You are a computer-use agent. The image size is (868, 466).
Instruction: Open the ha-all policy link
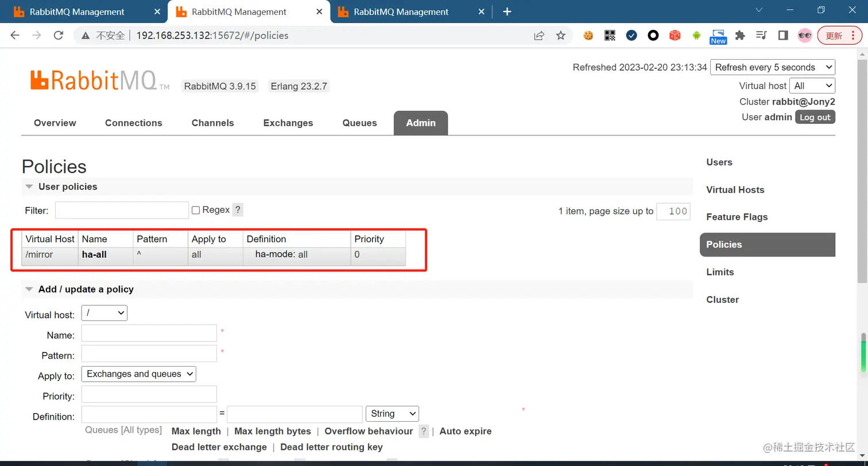click(x=94, y=254)
